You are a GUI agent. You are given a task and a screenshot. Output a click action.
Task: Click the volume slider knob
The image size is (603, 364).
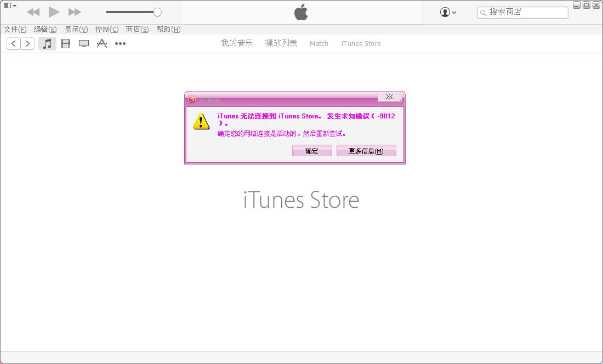(x=157, y=12)
